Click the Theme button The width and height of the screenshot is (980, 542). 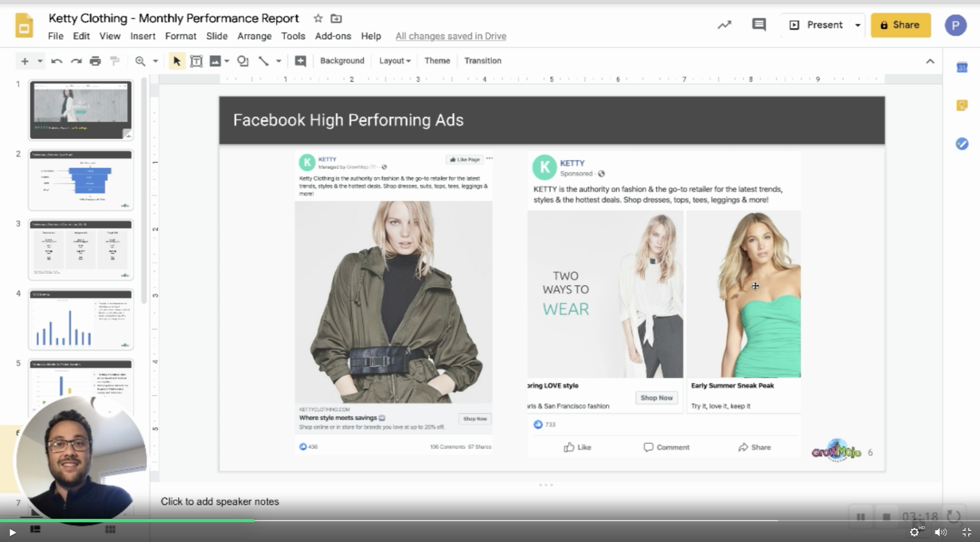[437, 61]
